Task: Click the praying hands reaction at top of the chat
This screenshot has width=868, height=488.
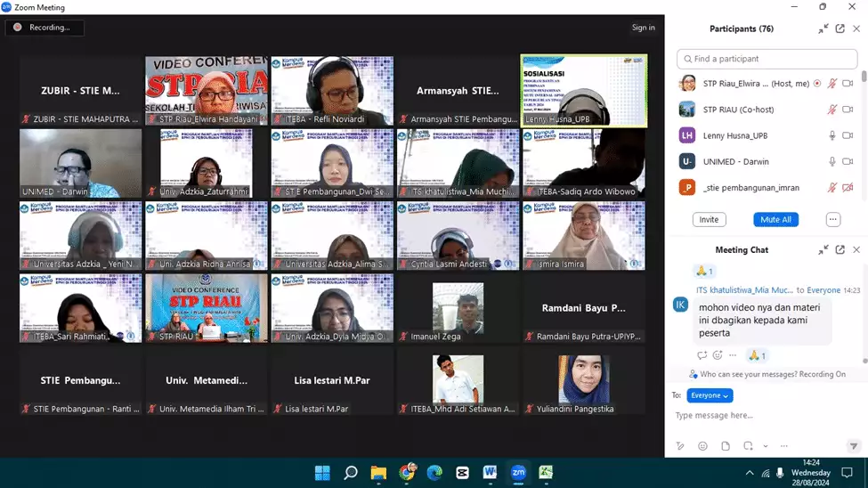Action: (x=703, y=271)
